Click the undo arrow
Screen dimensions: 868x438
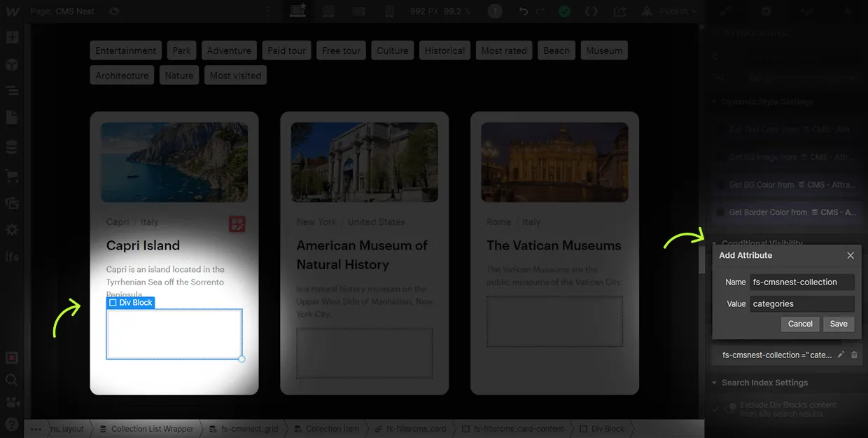coord(523,11)
